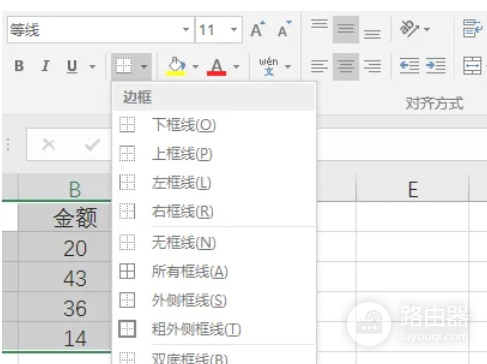Set top vertical alignment
Viewport: 487px width, 364px height.
pyautogui.click(x=319, y=24)
